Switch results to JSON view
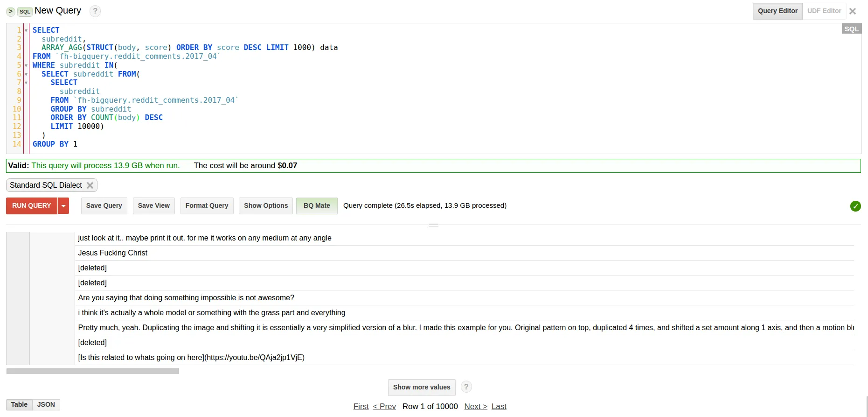The width and height of the screenshot is (868, 417). click(46, 404)
